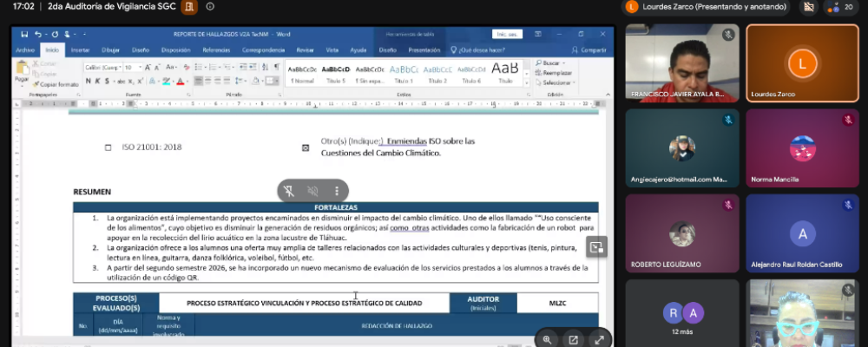Open ribbon display options icon

click(537, 35)
